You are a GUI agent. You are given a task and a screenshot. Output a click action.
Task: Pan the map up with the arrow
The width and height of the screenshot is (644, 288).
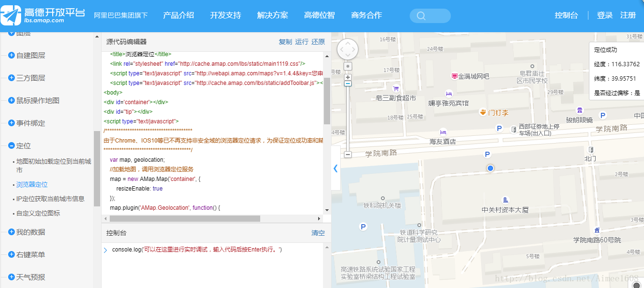click(347, 42)
